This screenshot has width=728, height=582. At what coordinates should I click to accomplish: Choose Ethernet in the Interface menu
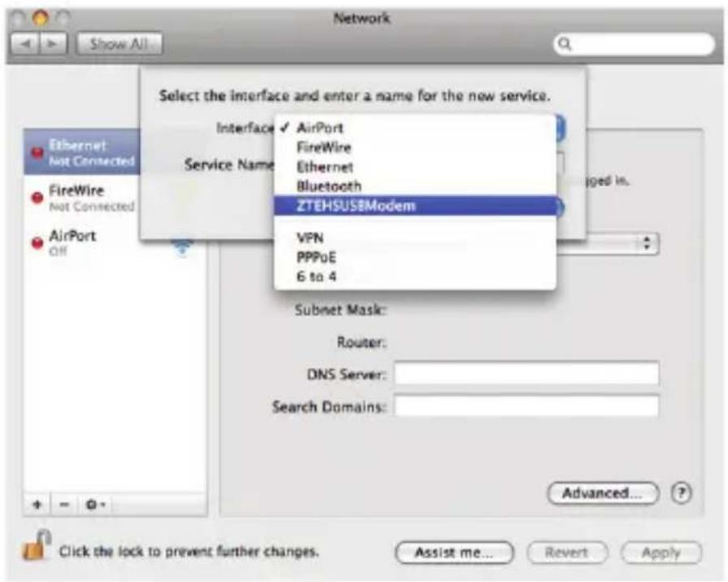[415, 167]
